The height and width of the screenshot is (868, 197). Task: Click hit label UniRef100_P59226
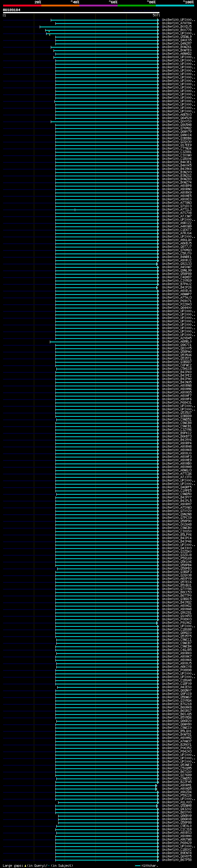176,795
